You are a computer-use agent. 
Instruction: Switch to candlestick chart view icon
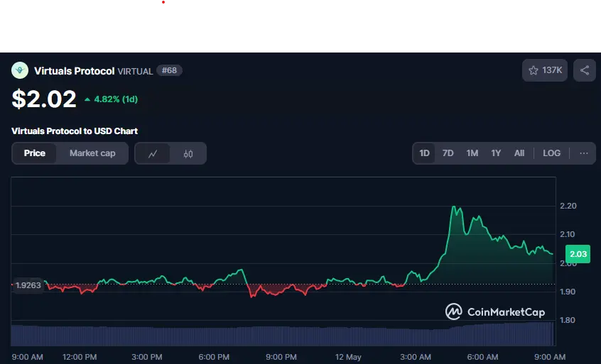click(x=188, y=153)
